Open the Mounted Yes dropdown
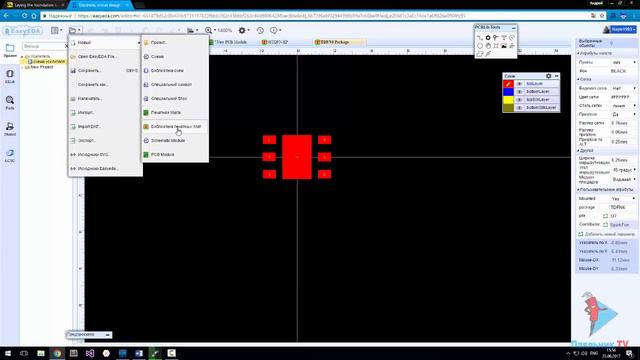The width and height of the screenshot is (640, 360). click(624, 198)
